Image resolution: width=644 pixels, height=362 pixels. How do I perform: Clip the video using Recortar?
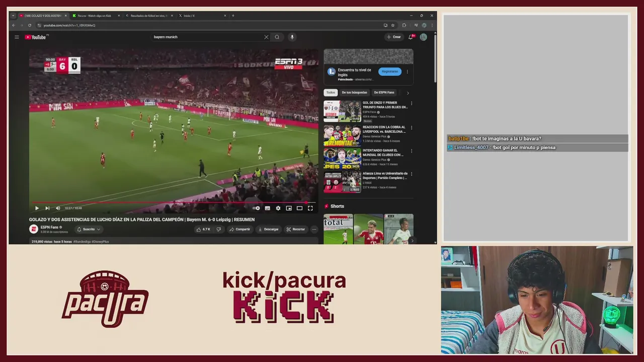pos(296,229)
